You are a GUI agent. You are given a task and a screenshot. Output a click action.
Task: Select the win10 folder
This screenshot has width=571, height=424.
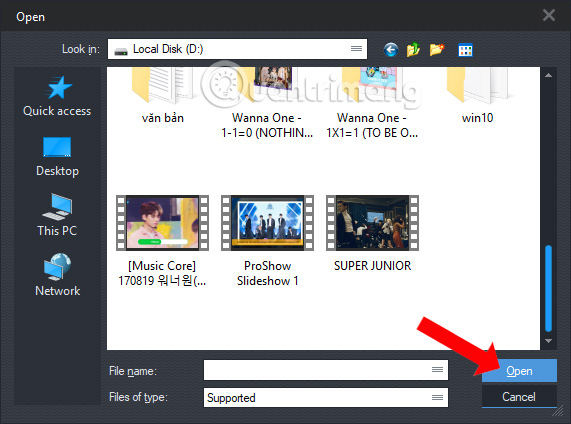[x=477, y=96]
